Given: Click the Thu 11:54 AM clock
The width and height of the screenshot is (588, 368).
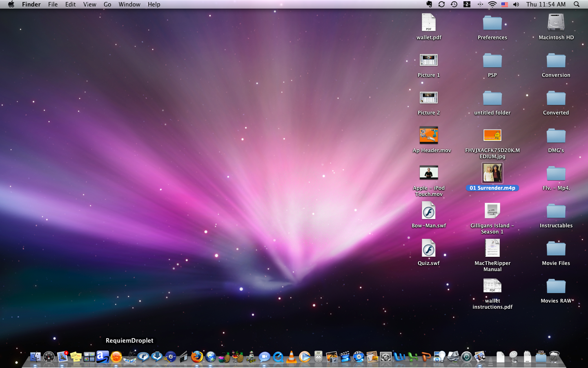Looking at the screenshot, I should point(546,4).
